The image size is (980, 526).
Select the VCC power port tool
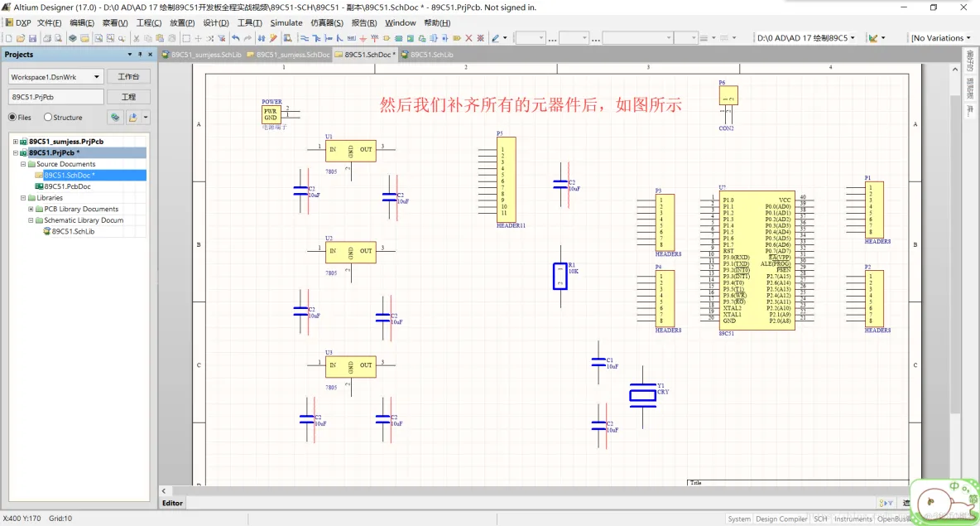click(x=374, y=38)
